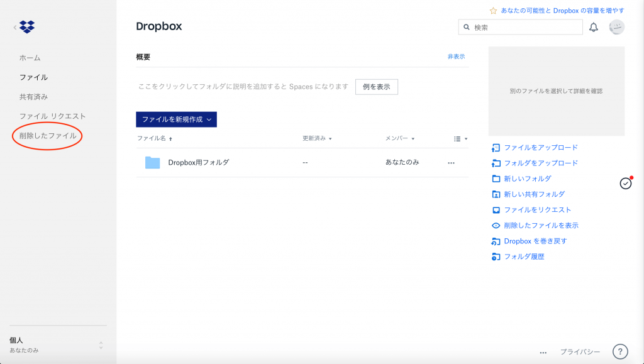Open the notifications bell
This screenshot has width=644, height=364.
(594, 28)
